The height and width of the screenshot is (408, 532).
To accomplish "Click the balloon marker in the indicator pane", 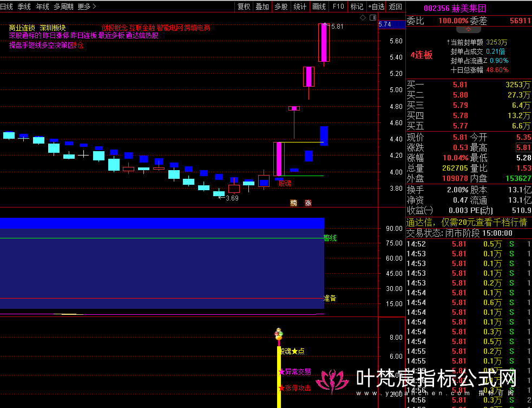I will [x=279, y=334].
